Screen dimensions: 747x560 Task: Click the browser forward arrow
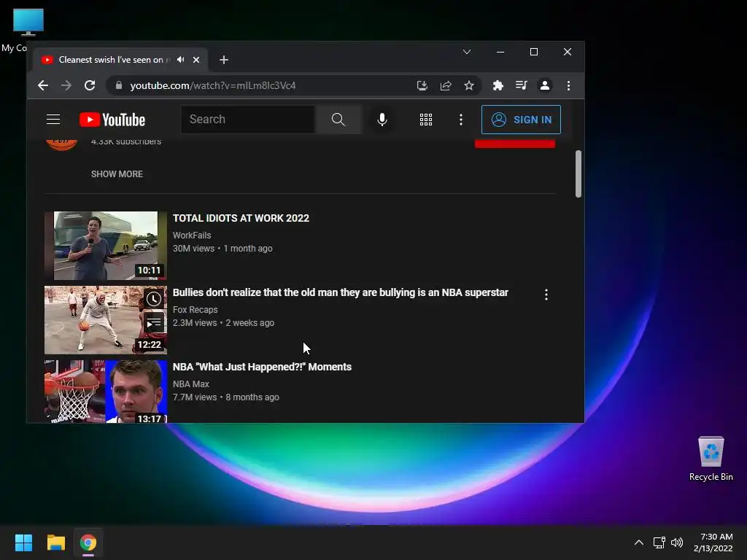coord(66,86)
